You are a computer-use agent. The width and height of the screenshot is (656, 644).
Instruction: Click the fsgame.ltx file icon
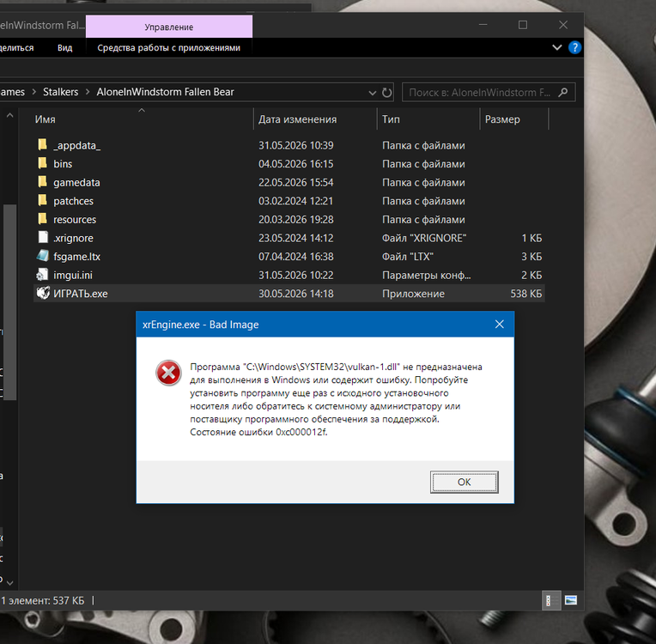(43, 256)
